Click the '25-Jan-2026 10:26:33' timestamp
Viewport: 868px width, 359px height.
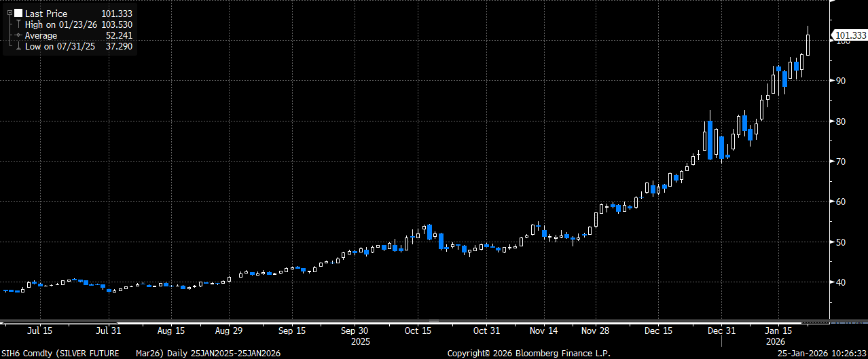coord(822,354)
